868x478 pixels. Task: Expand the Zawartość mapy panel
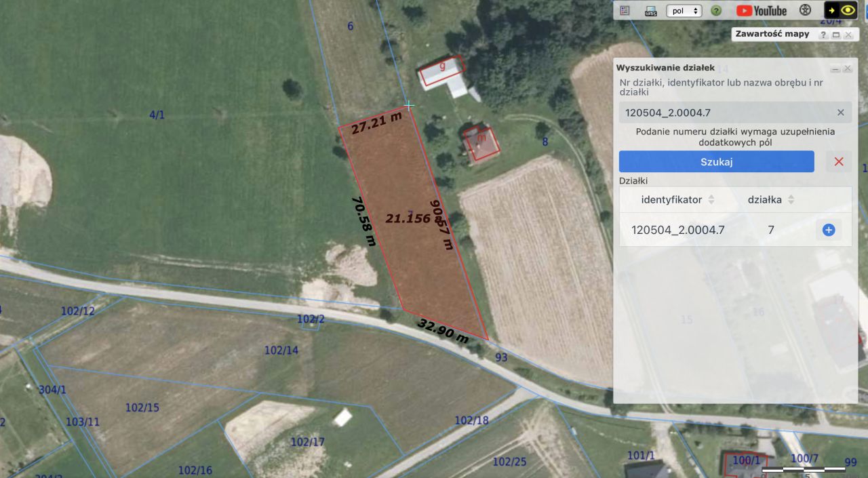[x=835, y=35]
